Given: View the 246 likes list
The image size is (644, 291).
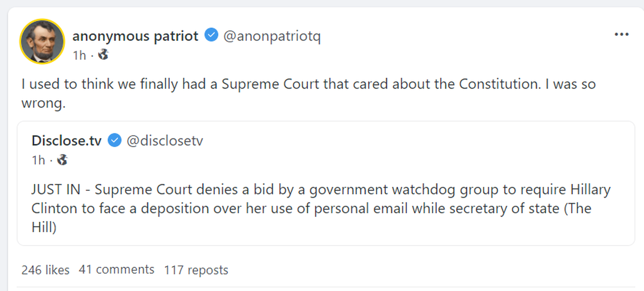Looking at the screenshot, I should 45,270.
